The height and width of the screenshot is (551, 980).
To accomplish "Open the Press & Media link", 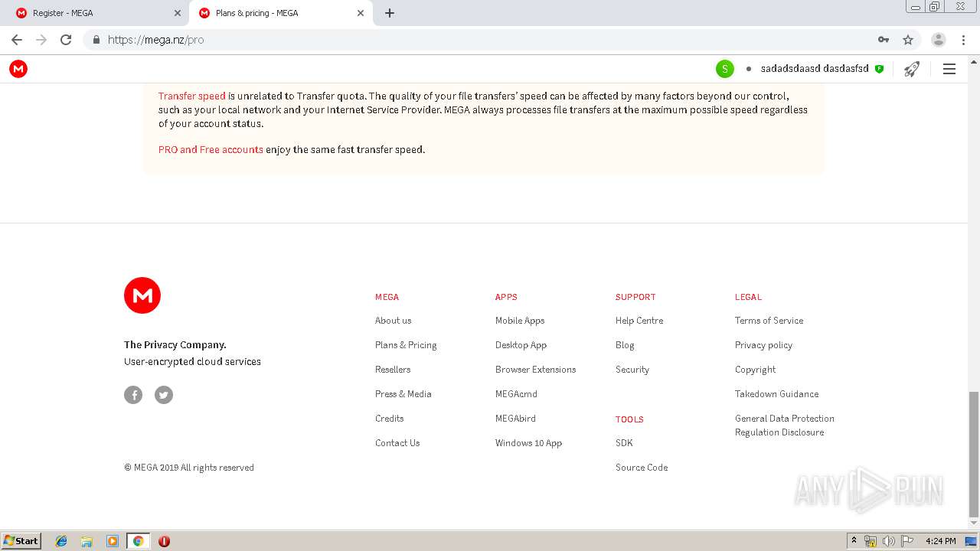I will (403, 394).
